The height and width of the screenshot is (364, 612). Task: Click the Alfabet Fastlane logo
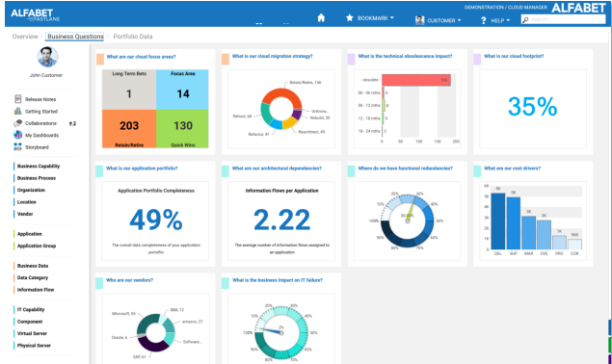[35, 14]
